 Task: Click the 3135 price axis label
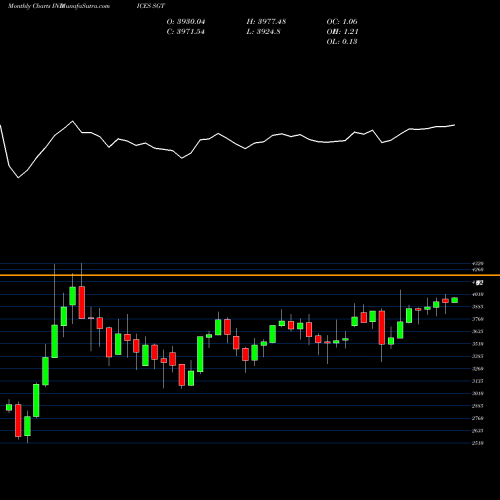tap(478, 381)
